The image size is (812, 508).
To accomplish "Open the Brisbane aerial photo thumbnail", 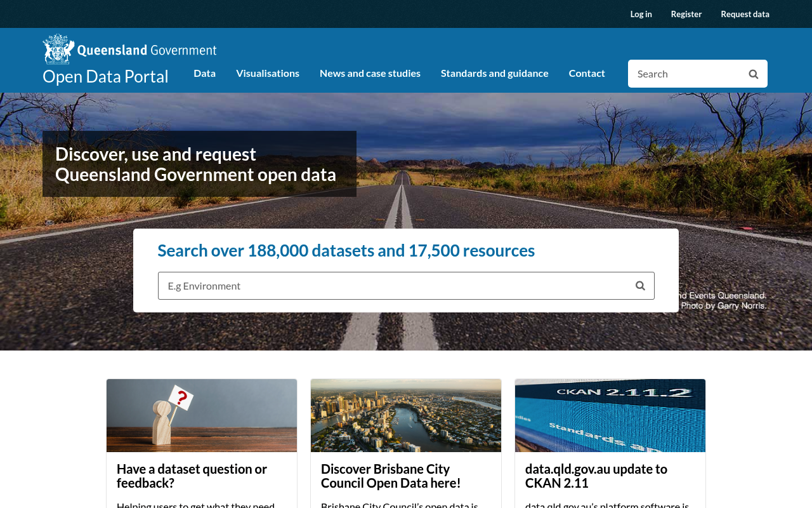I will click(406, 415).
